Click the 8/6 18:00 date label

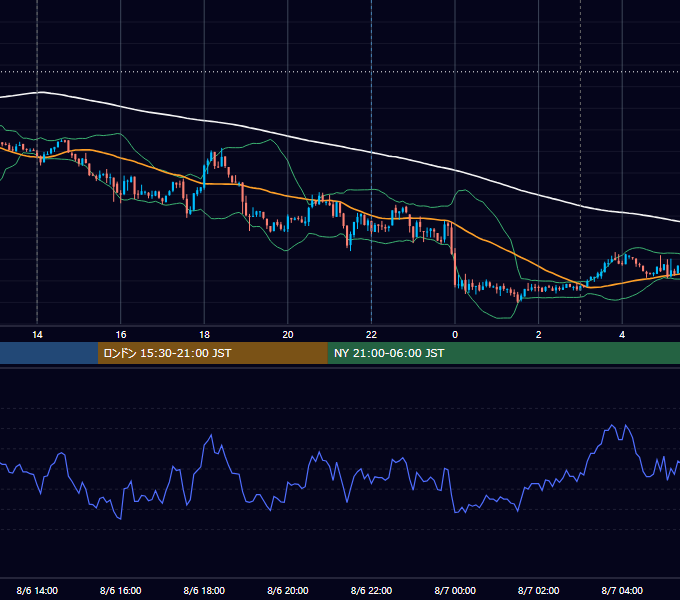(204, 590)
